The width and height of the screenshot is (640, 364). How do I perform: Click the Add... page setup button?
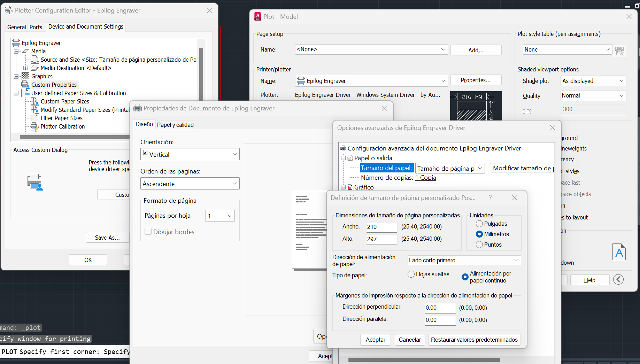pos(476,50)
